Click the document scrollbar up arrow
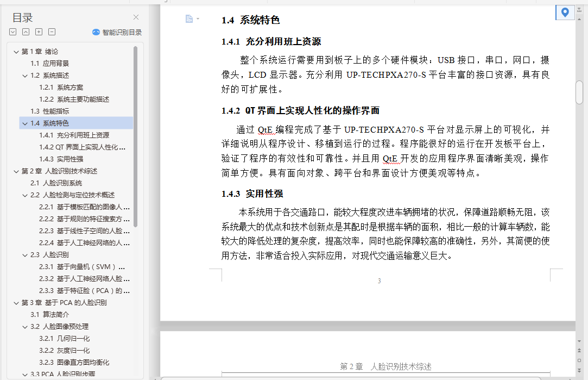588x380 pixels. click(579, 19)
